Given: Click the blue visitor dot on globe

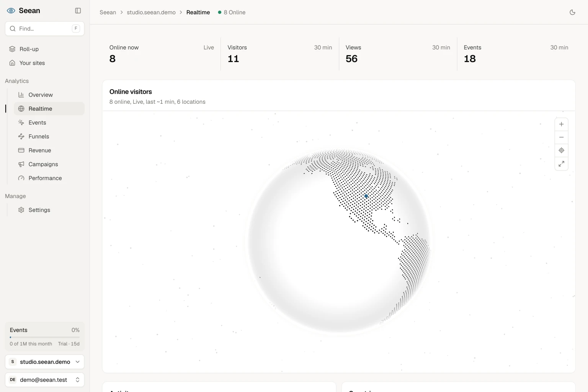Looking at the screenshot, I should click(366, 196).
